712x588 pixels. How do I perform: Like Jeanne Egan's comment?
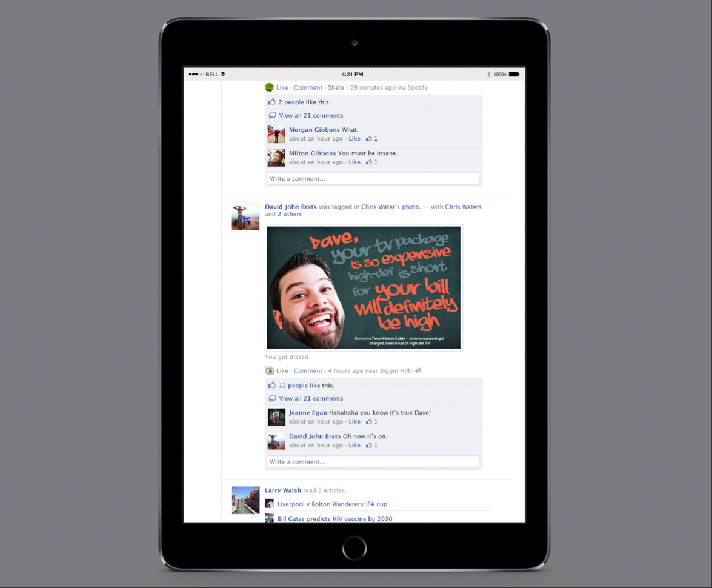click(354, 422)
